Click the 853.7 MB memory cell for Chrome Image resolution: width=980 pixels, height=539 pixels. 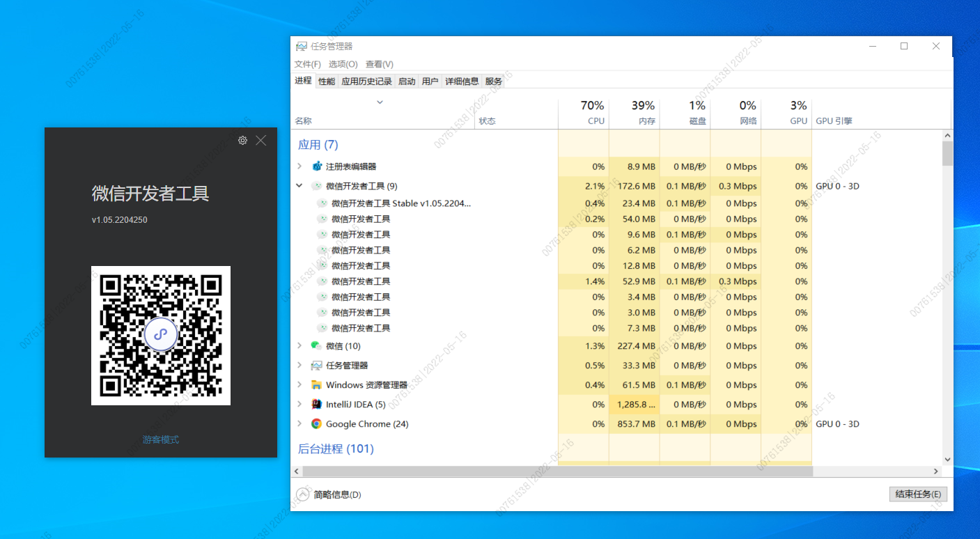coord(635,424)
